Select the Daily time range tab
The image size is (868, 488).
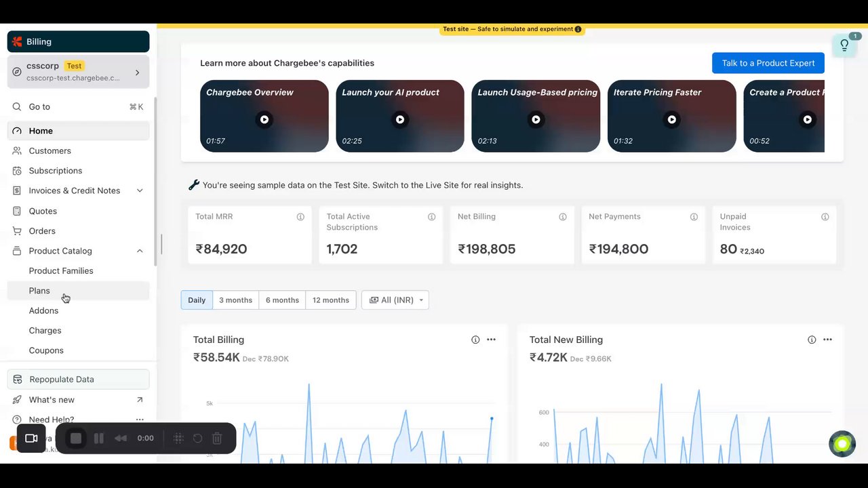click(x=197, y=300)
